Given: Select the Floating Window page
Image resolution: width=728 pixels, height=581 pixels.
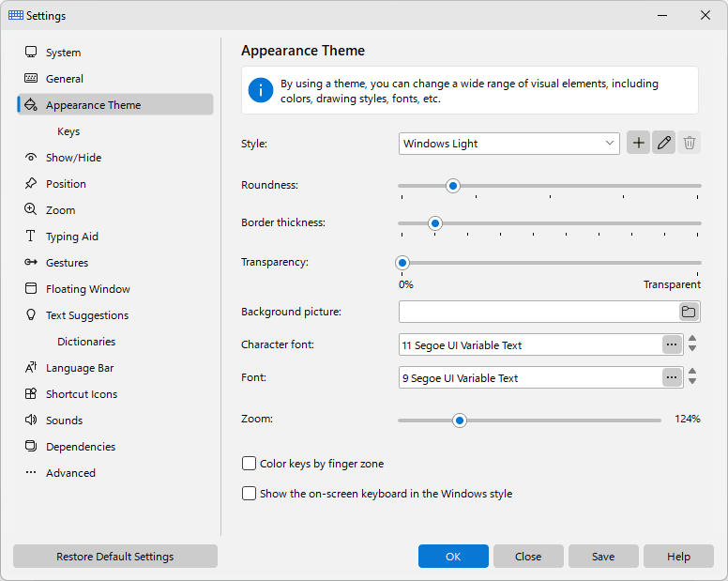Looking at the screenshot, I should 115,288.
